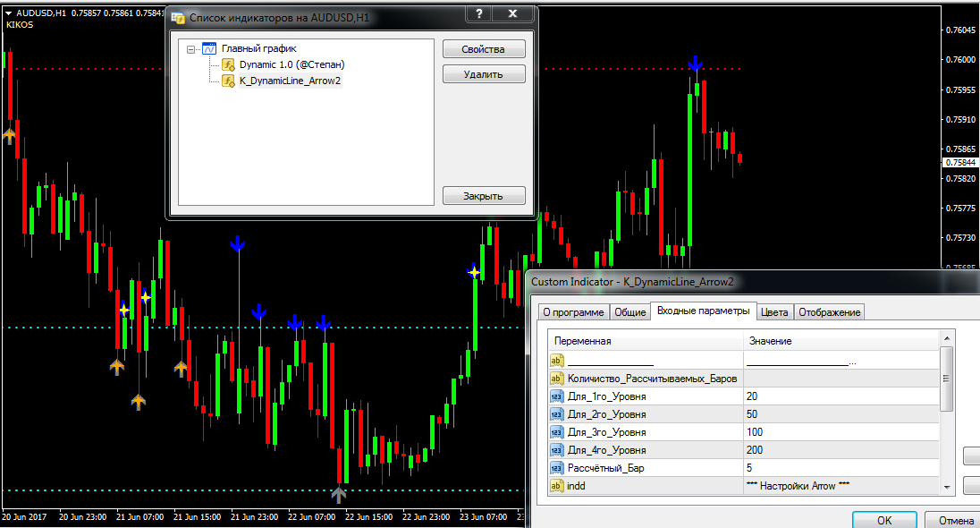This screenshot has height=528, width=980.
Task: Open the chart menu arrow beside AUDUSD,H1
Action: click(8, 13)
